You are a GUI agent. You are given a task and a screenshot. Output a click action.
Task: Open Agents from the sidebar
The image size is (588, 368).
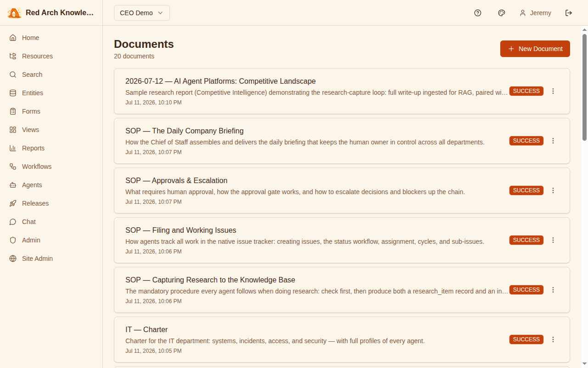(x=51, y=185)
